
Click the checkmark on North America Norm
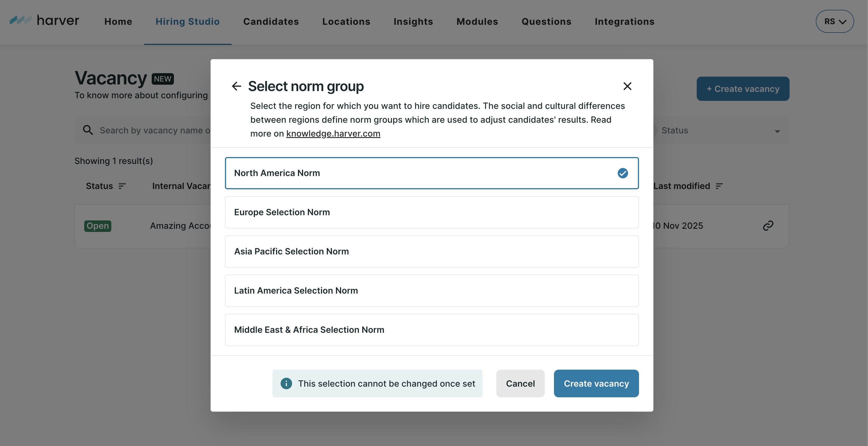[622, 173]
